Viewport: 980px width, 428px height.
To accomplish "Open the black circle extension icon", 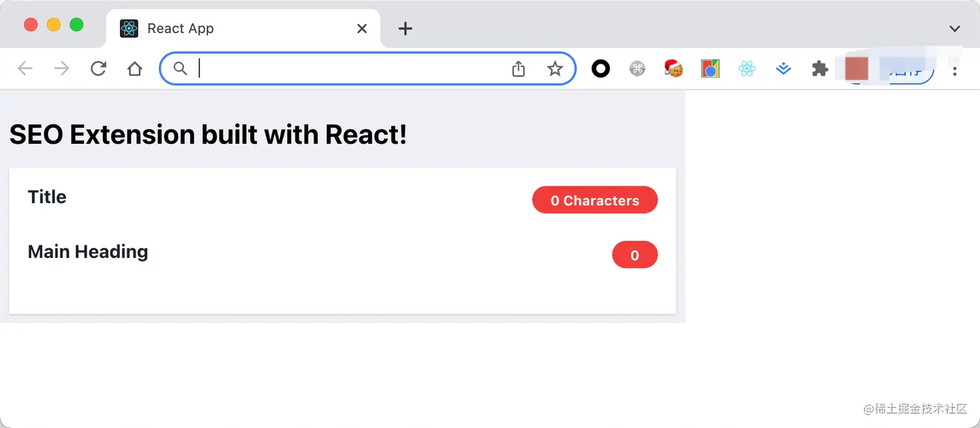I will coord(601,69).
